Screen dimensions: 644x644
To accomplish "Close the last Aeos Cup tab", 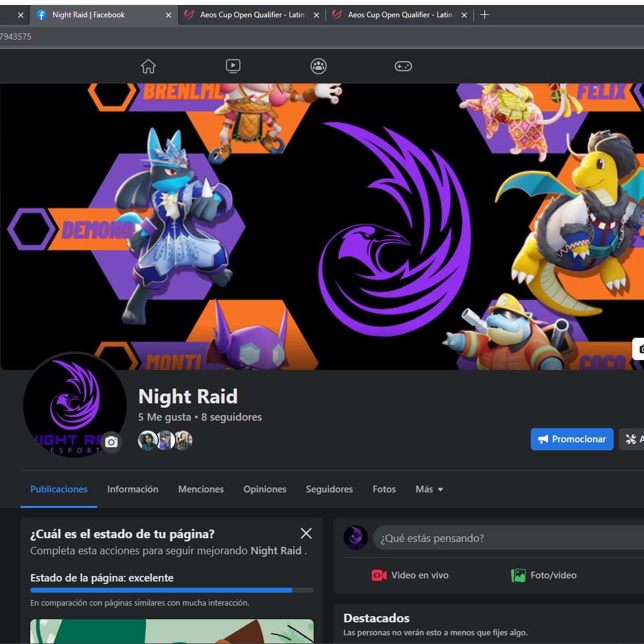I will (464, 15).
